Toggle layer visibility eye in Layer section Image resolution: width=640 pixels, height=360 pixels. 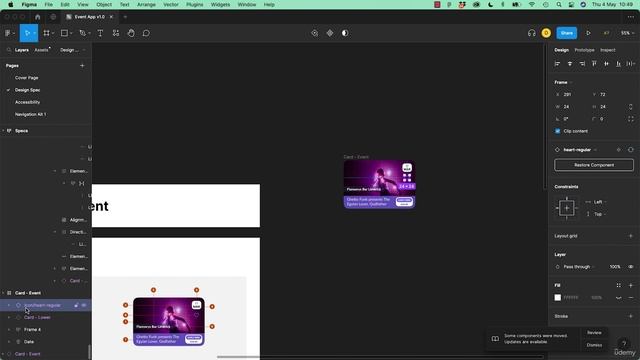click(631, 267)
